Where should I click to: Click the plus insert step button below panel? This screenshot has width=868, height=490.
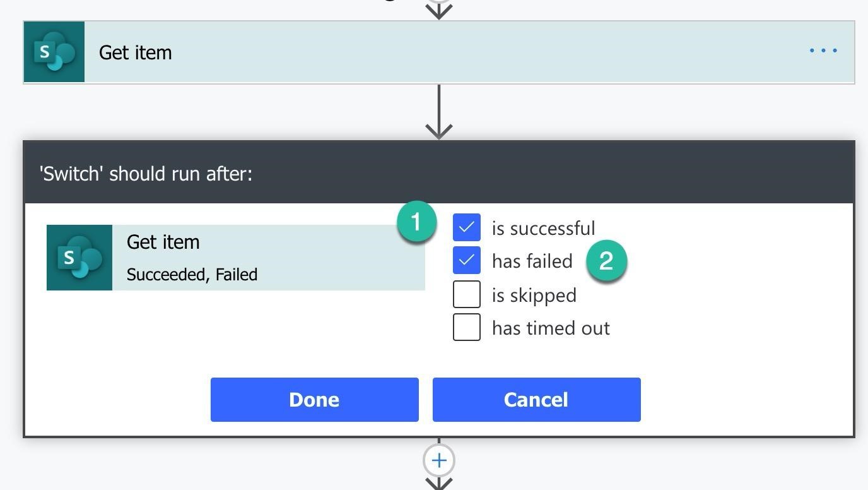(439, 460)
